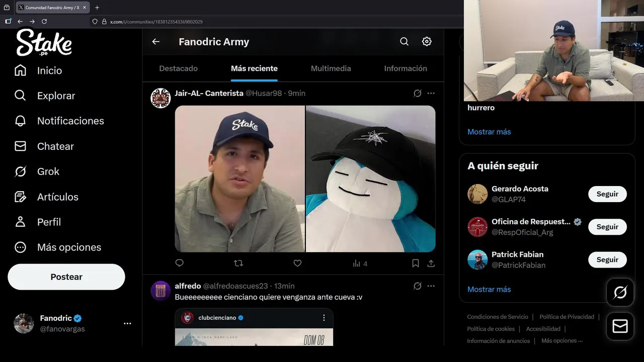Screen dimensions: 644x362
Task: Open @Husar98 handle link
Action: pyautogui.click(x=264, y=93)
